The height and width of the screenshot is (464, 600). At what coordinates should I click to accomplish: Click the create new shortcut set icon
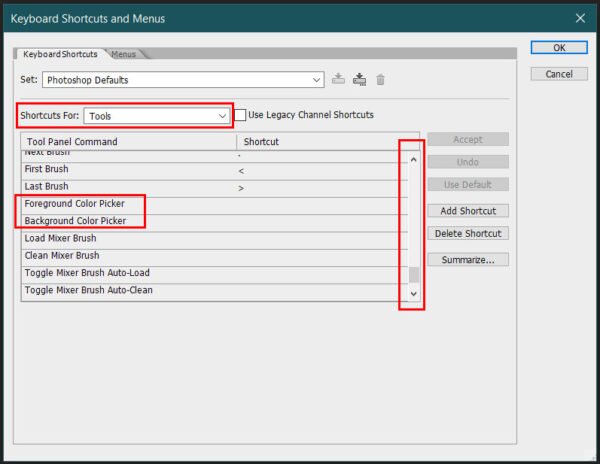click(359, 79)
